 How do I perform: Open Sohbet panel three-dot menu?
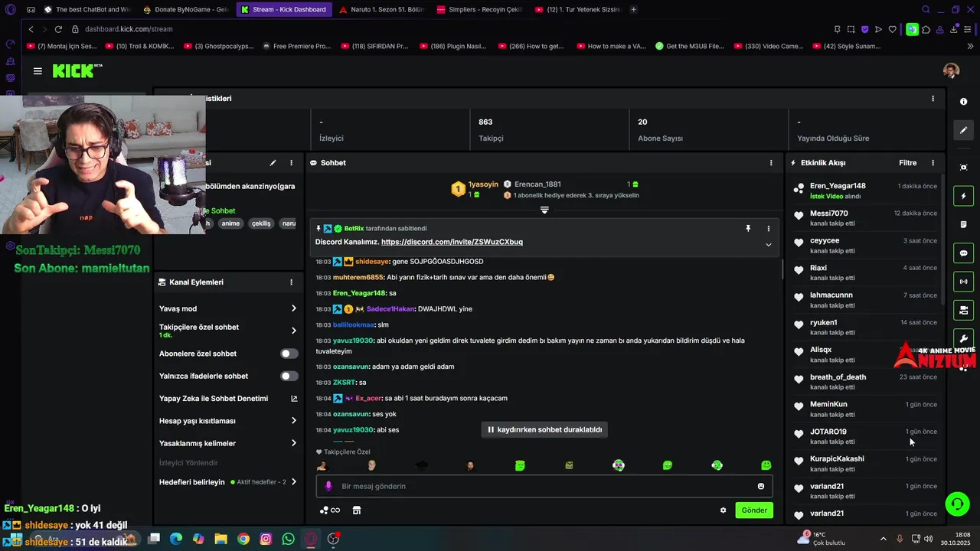770,163
